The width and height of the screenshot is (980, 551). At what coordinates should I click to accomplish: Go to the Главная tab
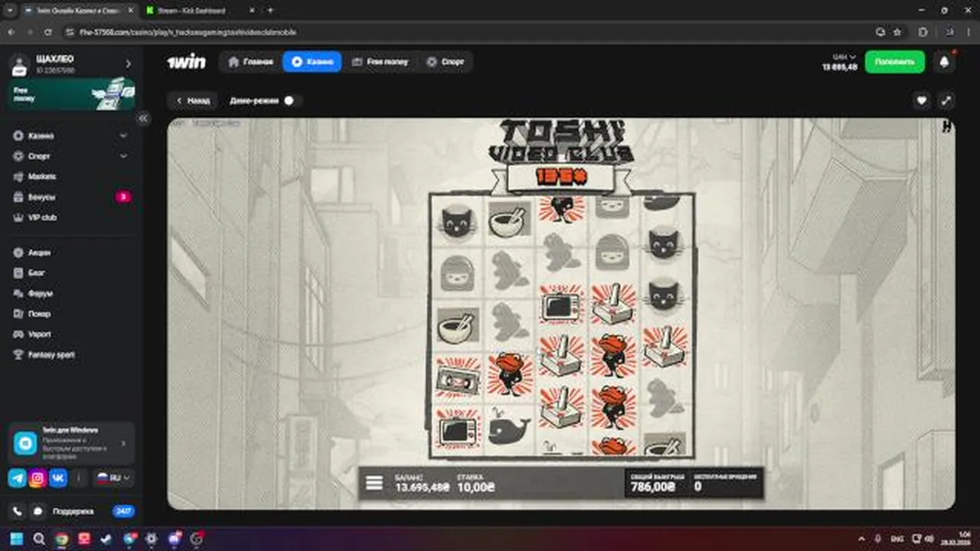[x=250, y=62]
